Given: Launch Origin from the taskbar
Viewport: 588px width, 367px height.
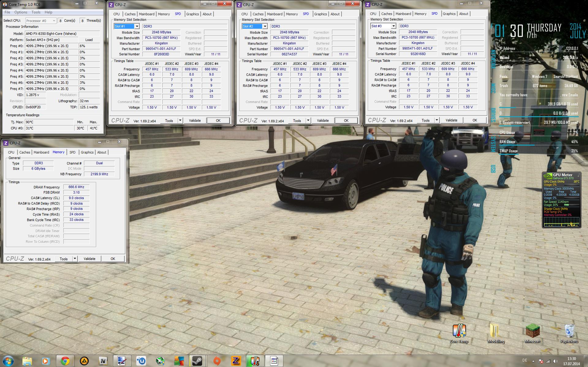Looking at the screenshot, I should click(x=217, y=361).
